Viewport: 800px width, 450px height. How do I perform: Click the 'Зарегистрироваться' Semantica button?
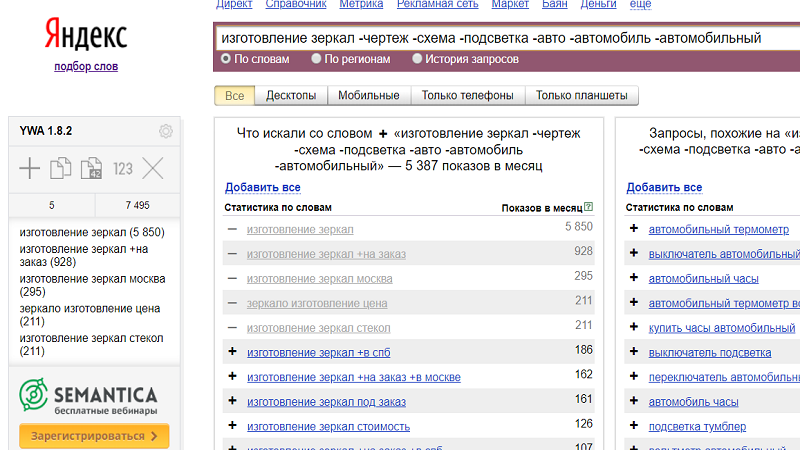pyautogui.click(x=94, y=436)
